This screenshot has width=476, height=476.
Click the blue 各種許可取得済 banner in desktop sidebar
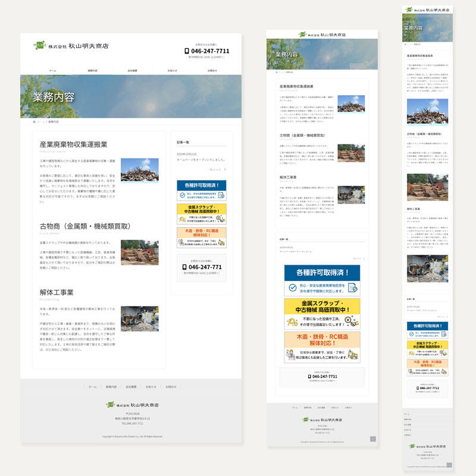tap(202, 189)
